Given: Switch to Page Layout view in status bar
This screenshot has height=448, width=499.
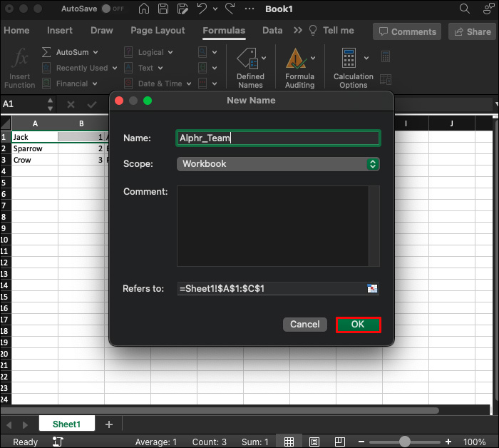Looking at the screenshot, I should pyautogui.click(x=314, y=442).
